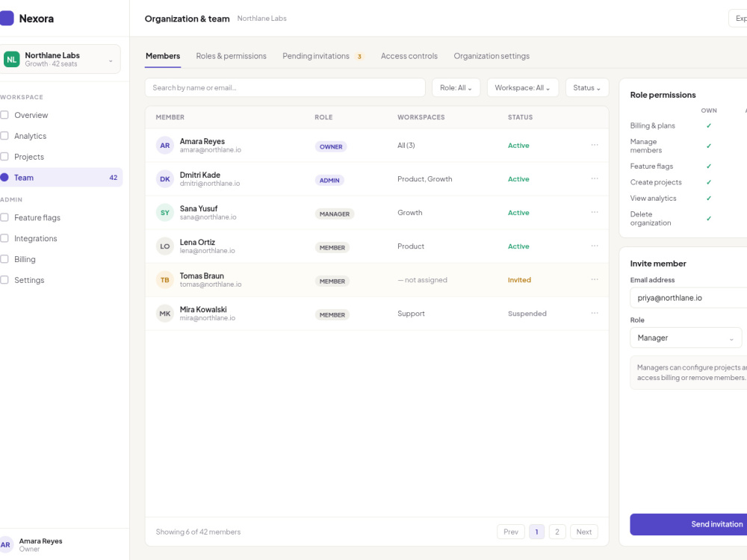Open actions menu for Amara Reyes

pyautogui.click(x=595, y=145)
